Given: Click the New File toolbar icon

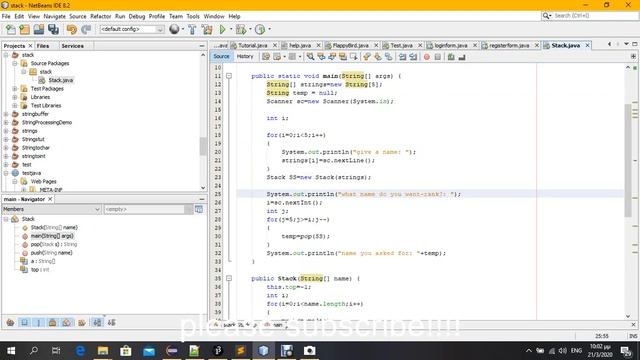Looking at the screenshot, I should pyautogui.click(x=11, y=29).
